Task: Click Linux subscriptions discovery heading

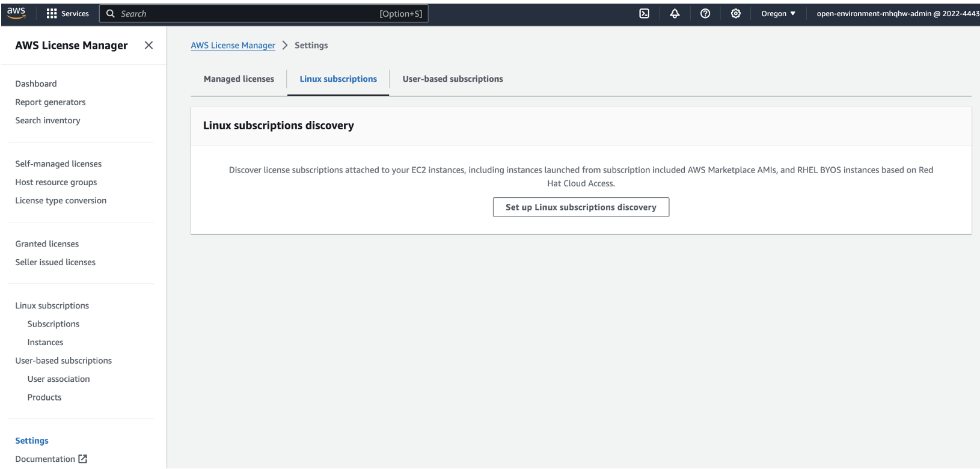Action: pos(278,125)
